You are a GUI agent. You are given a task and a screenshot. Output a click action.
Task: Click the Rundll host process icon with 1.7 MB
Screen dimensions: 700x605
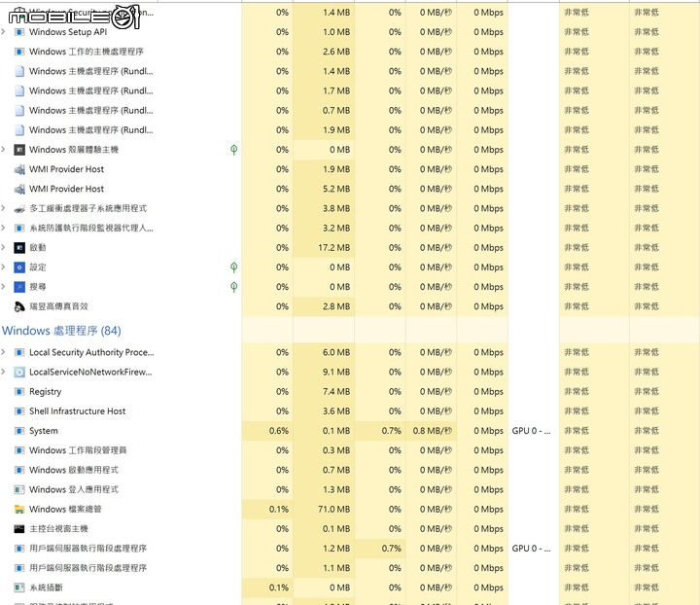[19, 90]
